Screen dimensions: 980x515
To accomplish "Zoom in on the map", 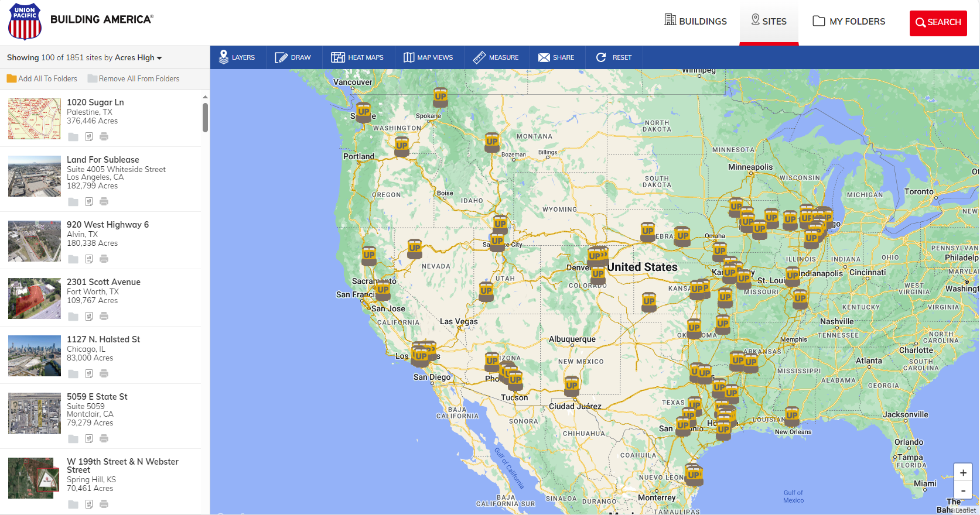I will [963, 473].
